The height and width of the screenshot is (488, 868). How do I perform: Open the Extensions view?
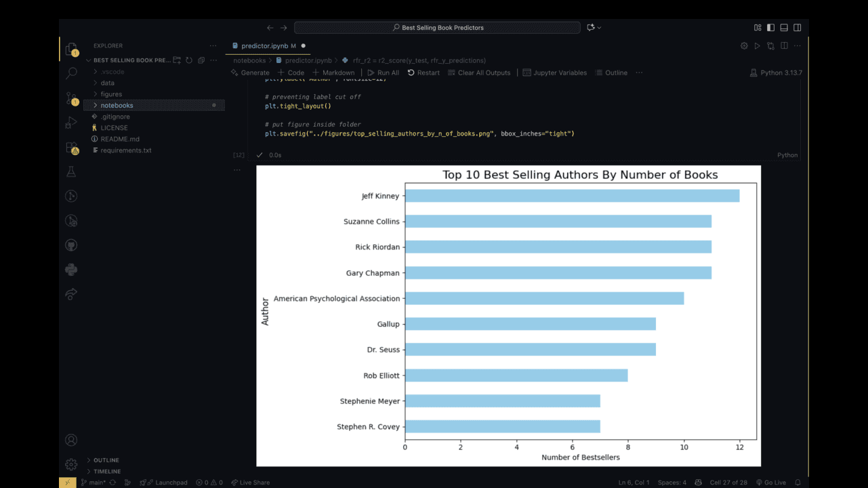71,147
